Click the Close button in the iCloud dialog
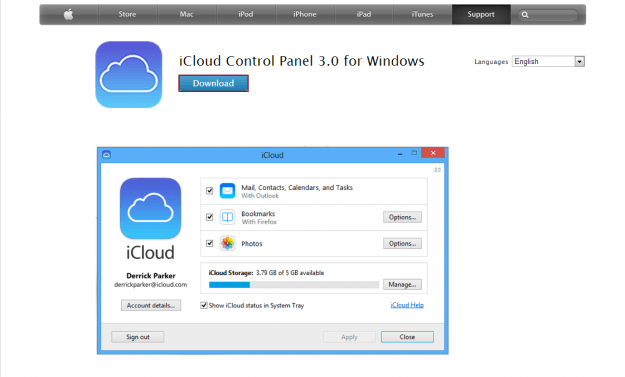Image resolution: width=625 pixels, height=377 pixels. click(x=407, y=337)
